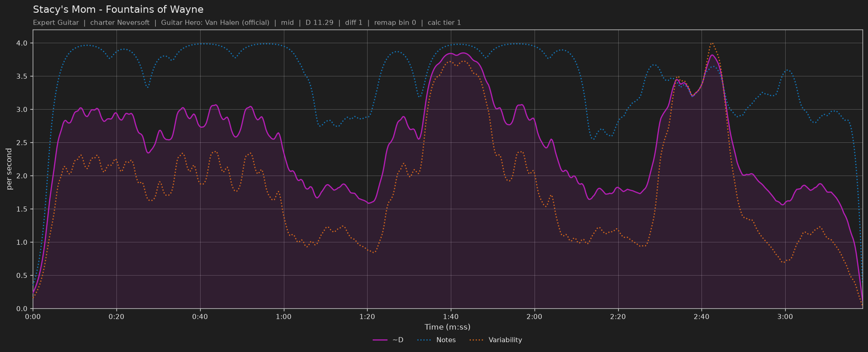
Task: Click the "D 11.29" value in subtitle
Action: point(319,23)
